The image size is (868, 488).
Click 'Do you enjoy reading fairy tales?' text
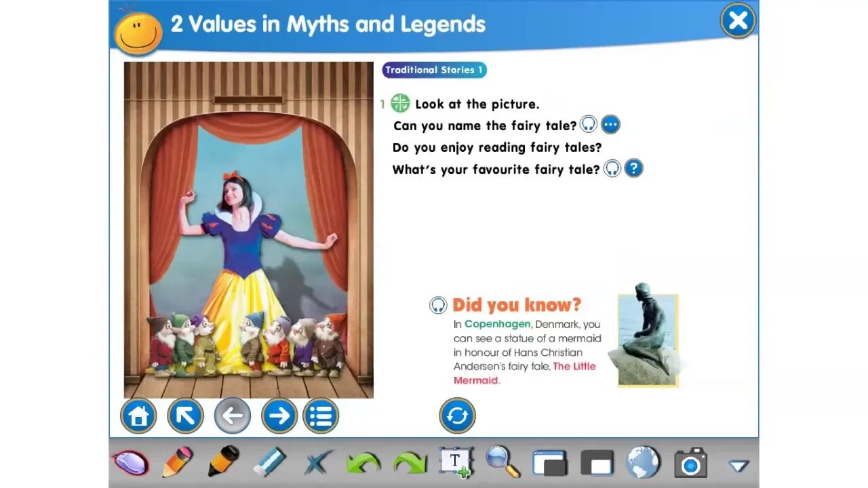[x=497, y=147]
